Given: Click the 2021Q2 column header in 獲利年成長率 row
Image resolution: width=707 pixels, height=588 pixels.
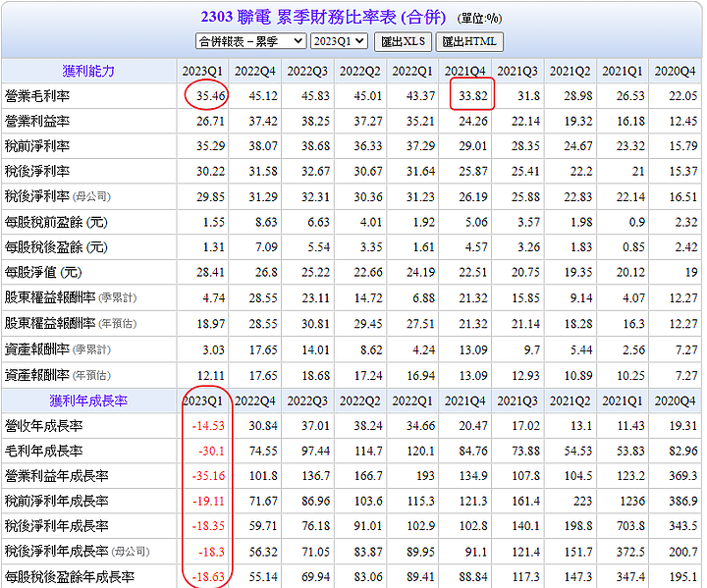Looking at the screenshot, I should point(570,401).
